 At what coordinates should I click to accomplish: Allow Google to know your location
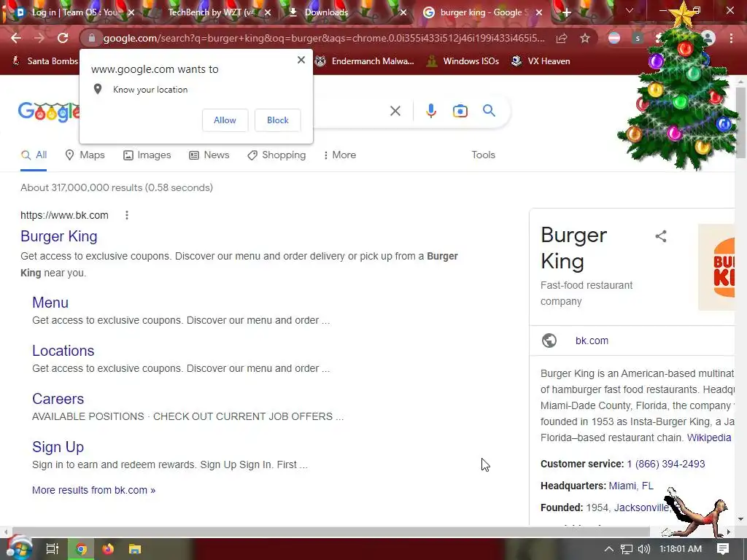(225, 120)
